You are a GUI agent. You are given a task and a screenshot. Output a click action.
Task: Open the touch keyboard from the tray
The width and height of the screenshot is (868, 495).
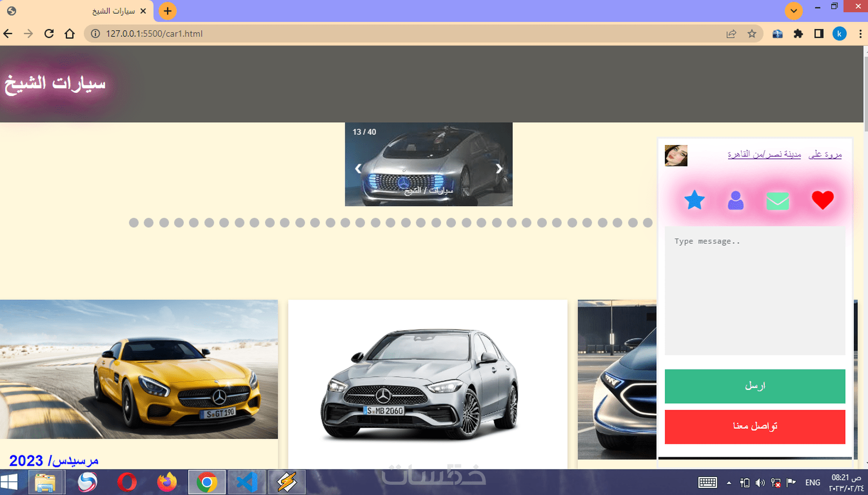707,483
